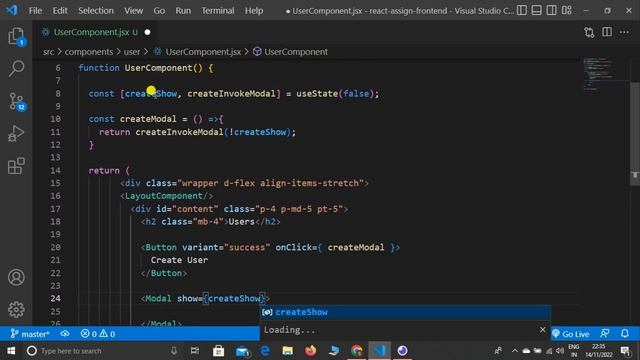Image resolution: width=640 pixels, height=360 pixels.
Task: Open the Terminal menu
Action: pos(218,11)
